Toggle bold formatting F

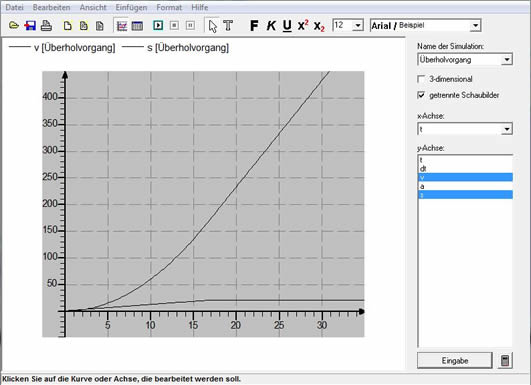(254, 25)
